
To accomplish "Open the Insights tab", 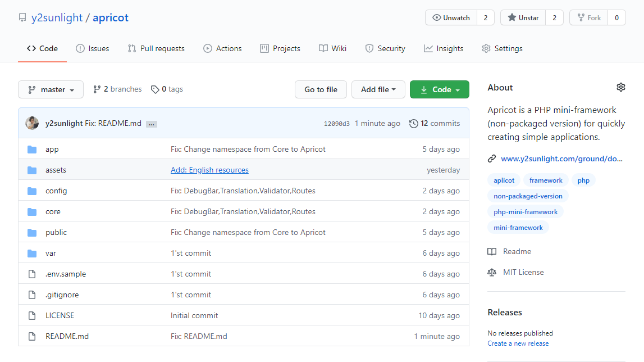I will [x=444, y=48].
